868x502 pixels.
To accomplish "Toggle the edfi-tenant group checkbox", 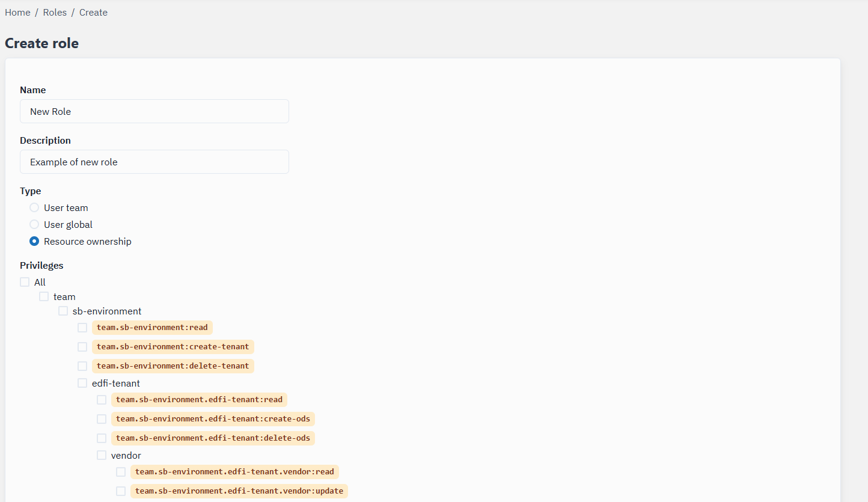I will [82, 383].
